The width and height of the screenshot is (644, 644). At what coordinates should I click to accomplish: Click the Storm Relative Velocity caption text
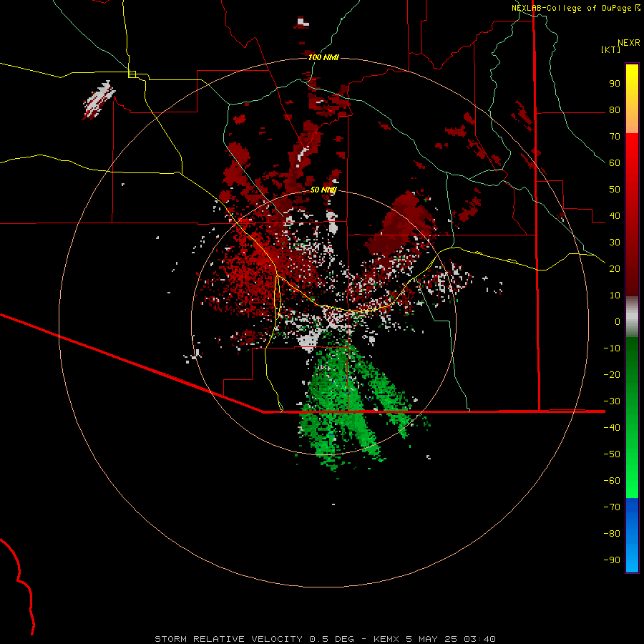(x=325, y=639)
